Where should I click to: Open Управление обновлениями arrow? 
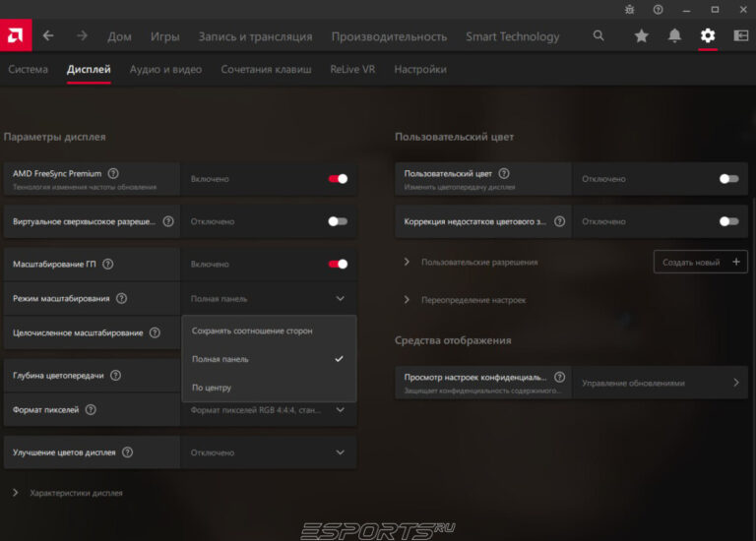pyautogui.click(x=736, y=383)
